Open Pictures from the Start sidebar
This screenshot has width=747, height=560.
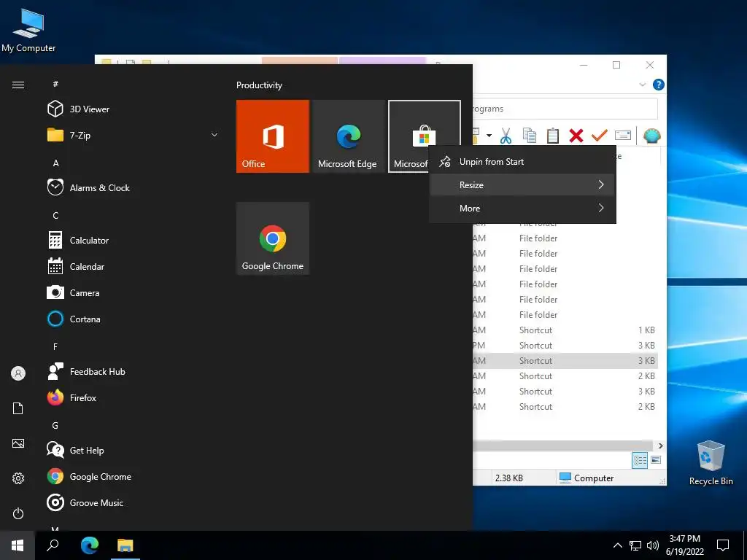pos(18,443)
